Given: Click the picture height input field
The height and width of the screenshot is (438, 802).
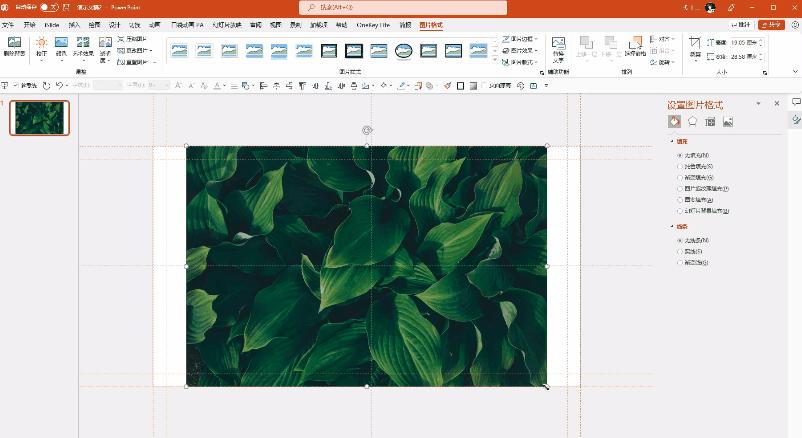Looking at the screenshot, I should pyautogui.click(x=745, y=42).
